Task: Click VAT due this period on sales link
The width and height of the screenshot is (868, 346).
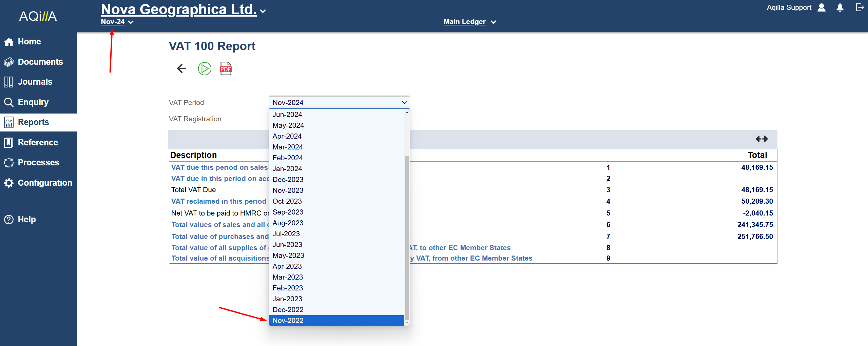Action: pos(219,167)
